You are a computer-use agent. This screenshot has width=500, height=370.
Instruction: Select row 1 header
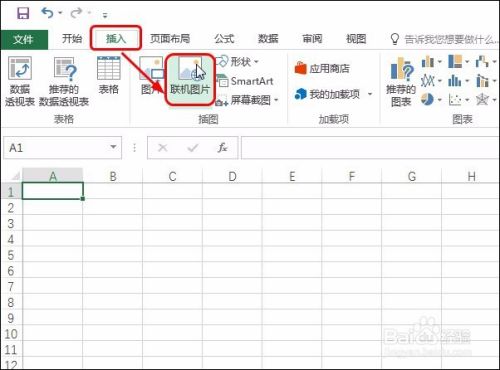[11, 191]
